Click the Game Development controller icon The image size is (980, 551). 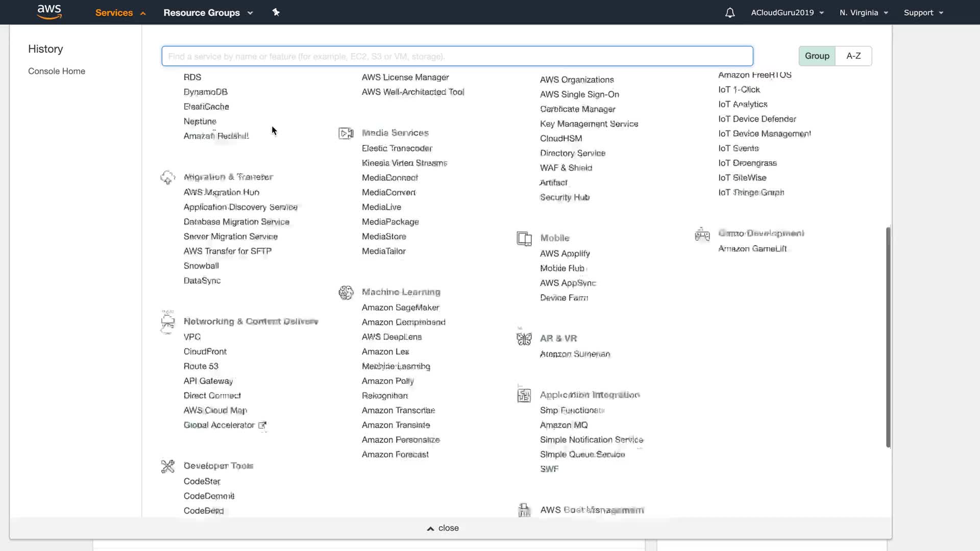tap(702, 234)
